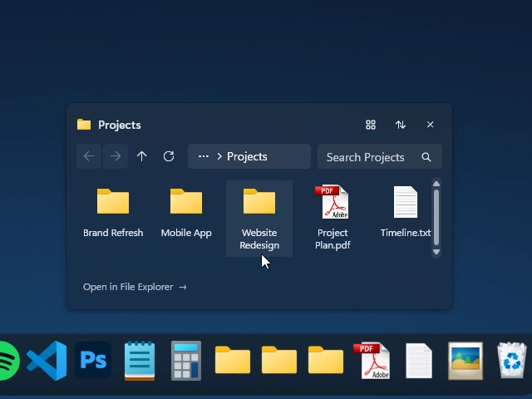Close the Projects flyout panel

click(431, 125)
